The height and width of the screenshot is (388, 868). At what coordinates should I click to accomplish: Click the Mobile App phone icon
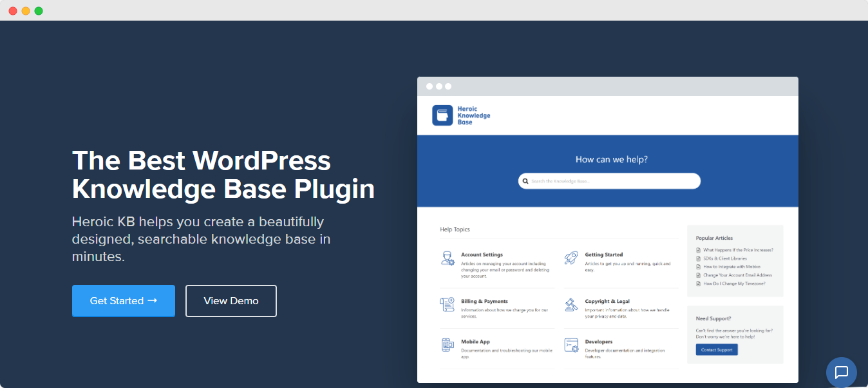pyautogui.click(x=448, y=345)
